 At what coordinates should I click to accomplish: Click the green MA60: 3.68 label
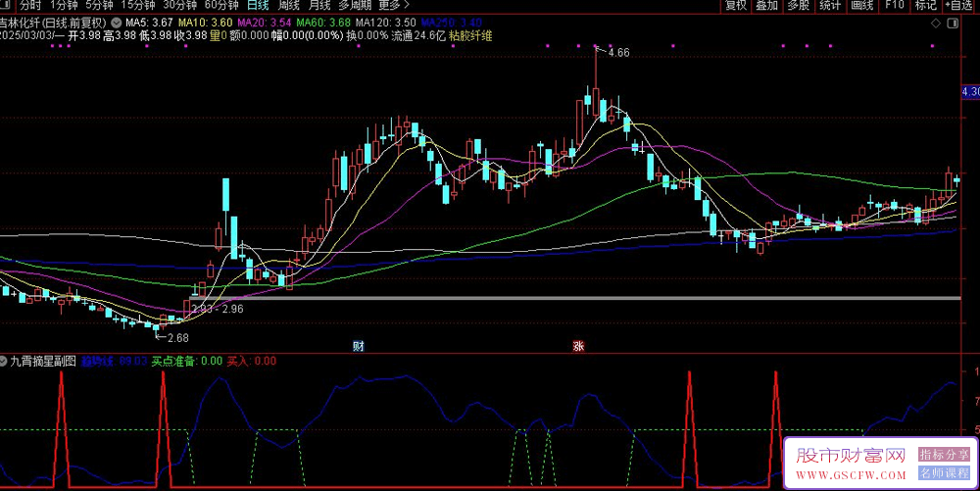323,23
